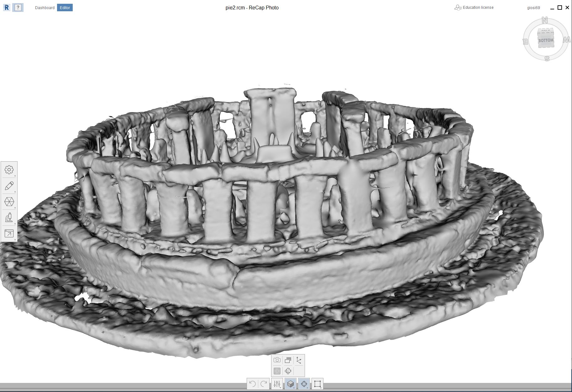572x392 pixels.
Task: Toggle the solid cube shading mode button
Action: click(291, 384)
